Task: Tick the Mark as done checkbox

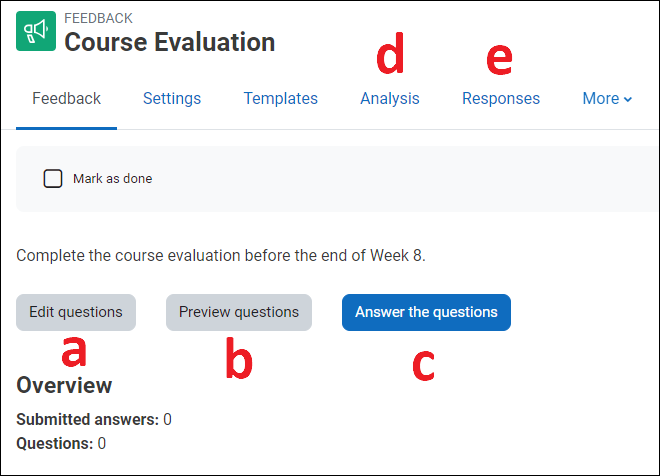Action: [53, 179]
